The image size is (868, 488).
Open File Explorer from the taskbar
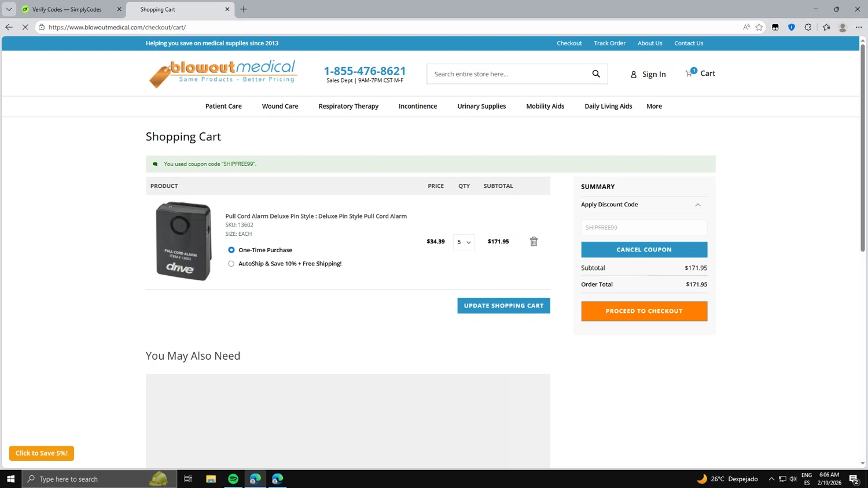pyautogui.click(x=211, y=479)
